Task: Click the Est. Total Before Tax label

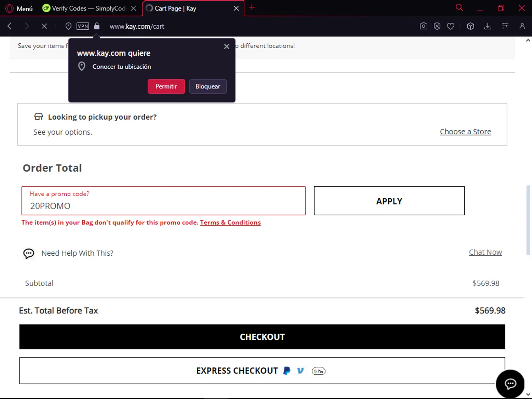Action: tap(59, 311)
